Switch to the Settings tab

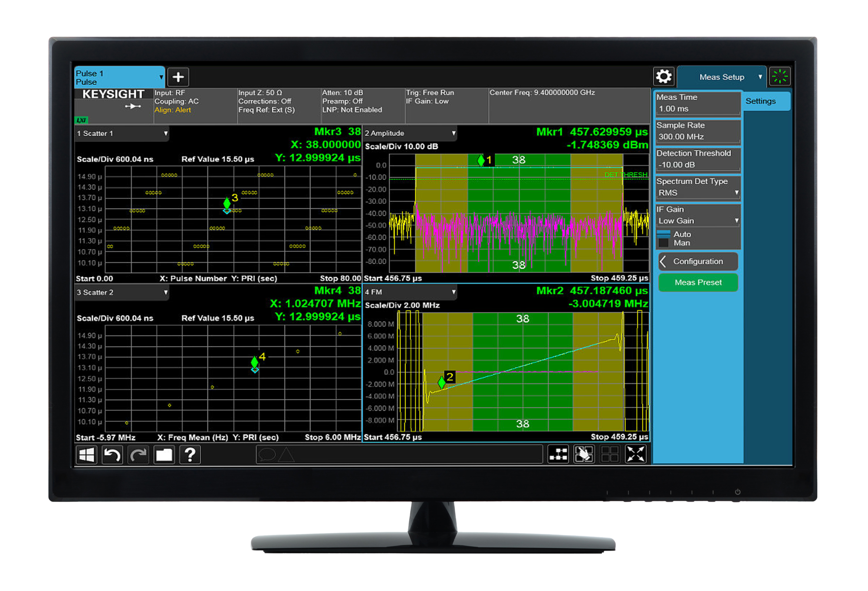[x=761, y=101]
